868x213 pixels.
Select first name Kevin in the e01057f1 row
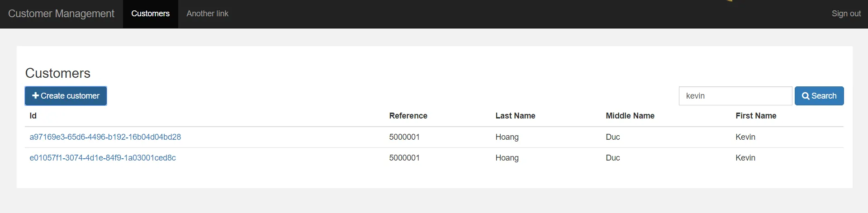pos(745,158)
